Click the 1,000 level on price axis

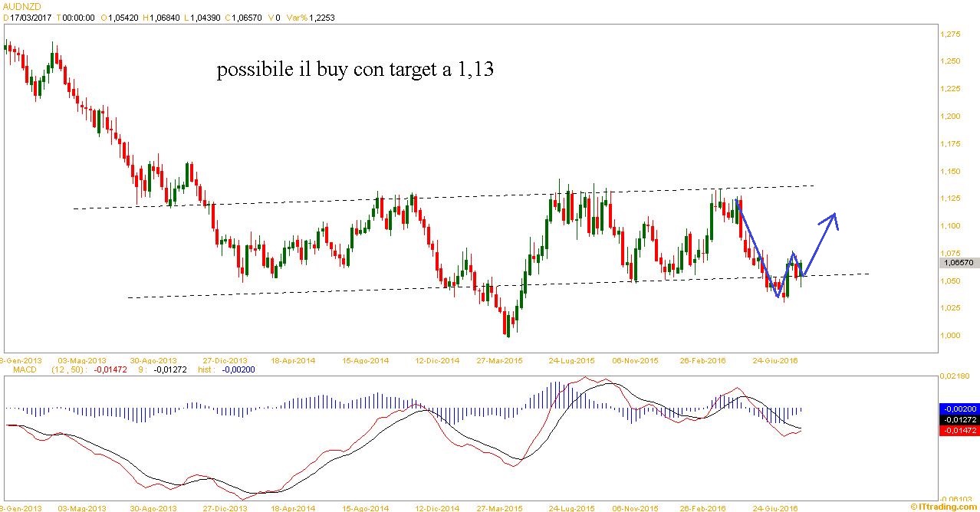951,336
